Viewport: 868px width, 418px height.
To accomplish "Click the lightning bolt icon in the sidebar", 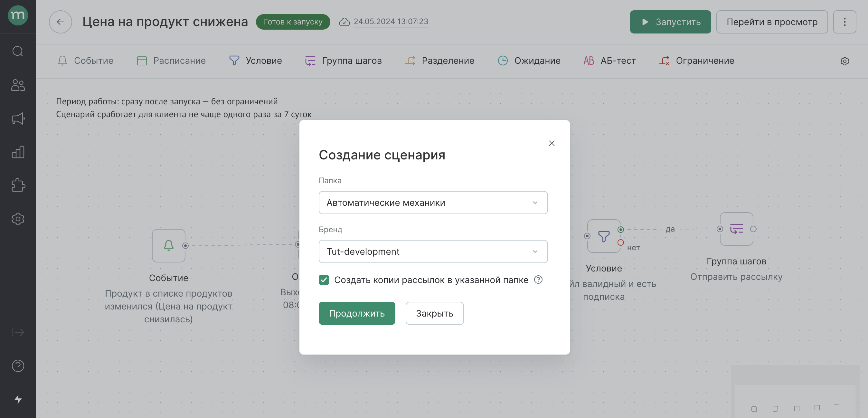I will [x=18, y=399].
